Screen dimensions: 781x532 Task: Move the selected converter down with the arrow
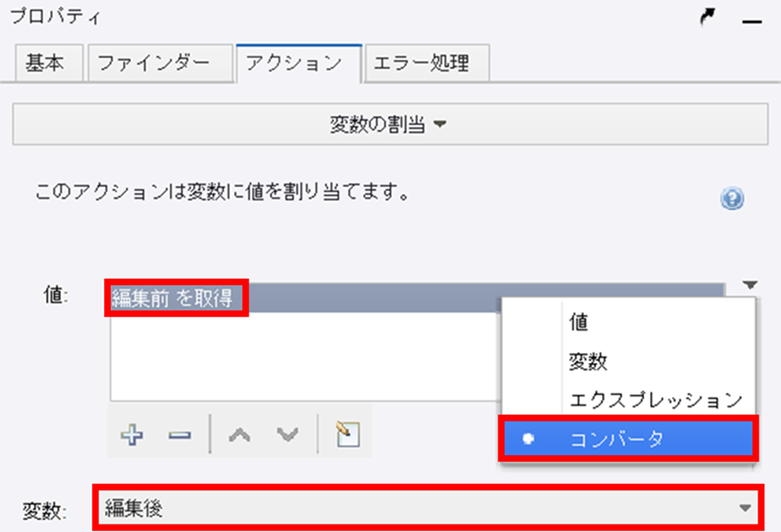tap(286, 435)
